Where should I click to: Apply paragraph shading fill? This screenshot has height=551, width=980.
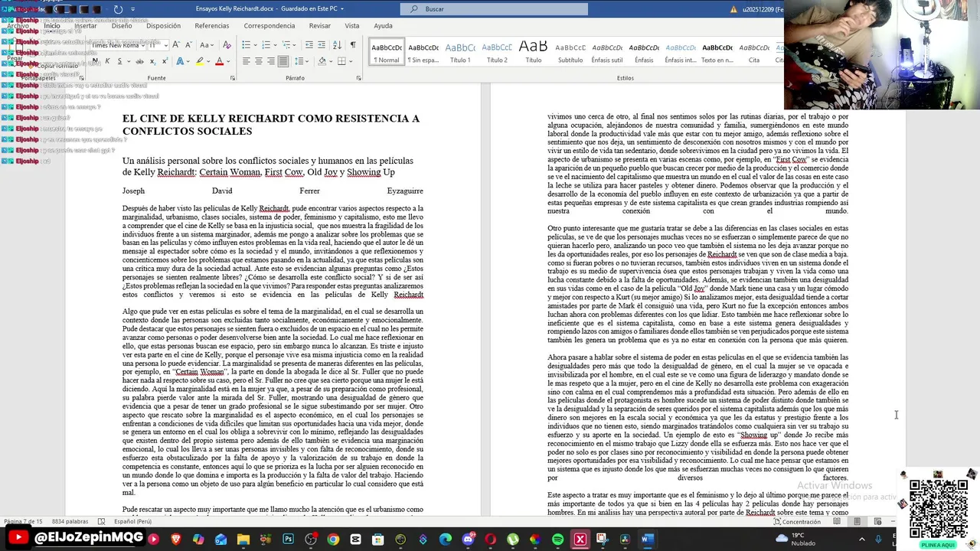322,61
